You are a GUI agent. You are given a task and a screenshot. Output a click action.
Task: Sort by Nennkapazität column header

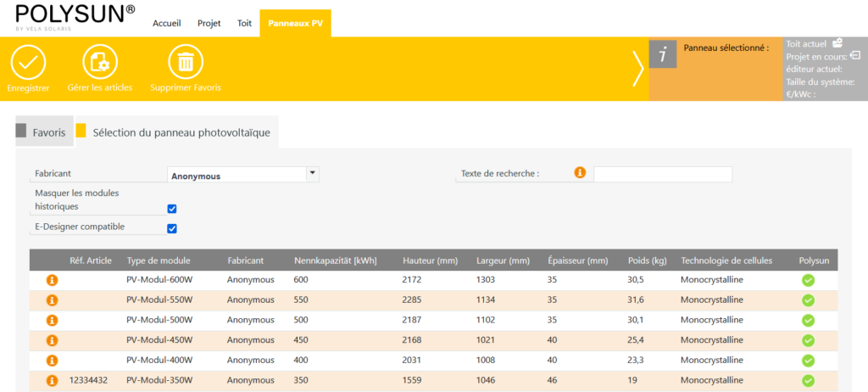pos(335,260)
